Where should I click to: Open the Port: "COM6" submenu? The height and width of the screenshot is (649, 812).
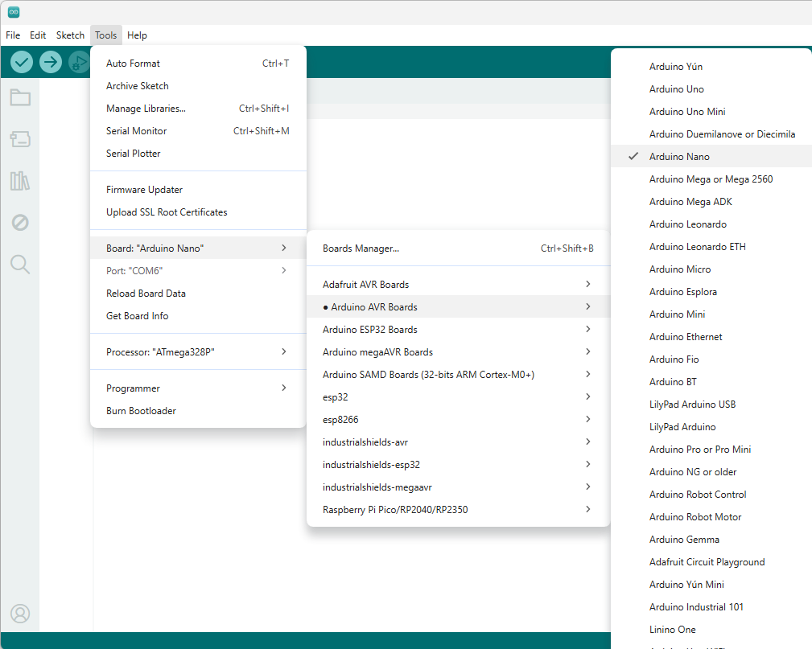pyautogui.click(x=198, y=271)
